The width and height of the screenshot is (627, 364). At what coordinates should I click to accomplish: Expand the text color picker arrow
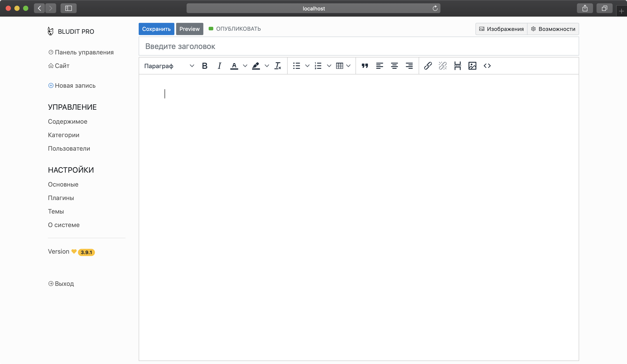pyautogui.click(x=245, y=66)
